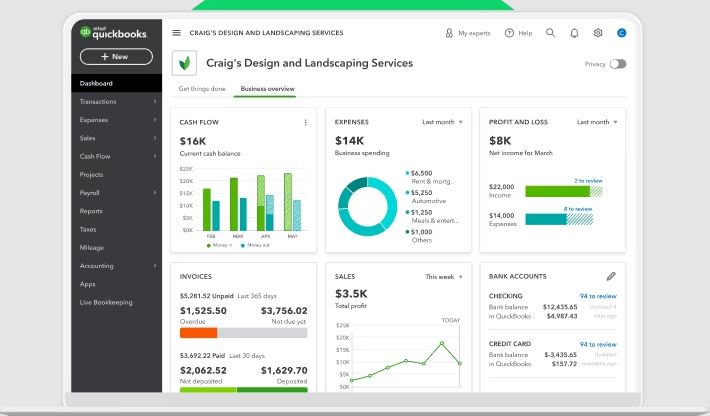Click the $3,756.02 Not due yet amount
The width and height of the screenshot is (710, 416).
click(x=284, y=311)
